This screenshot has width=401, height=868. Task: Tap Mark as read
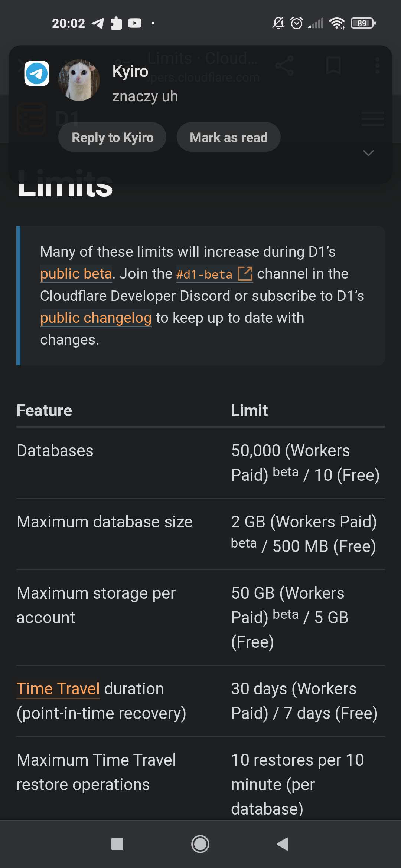228,137
